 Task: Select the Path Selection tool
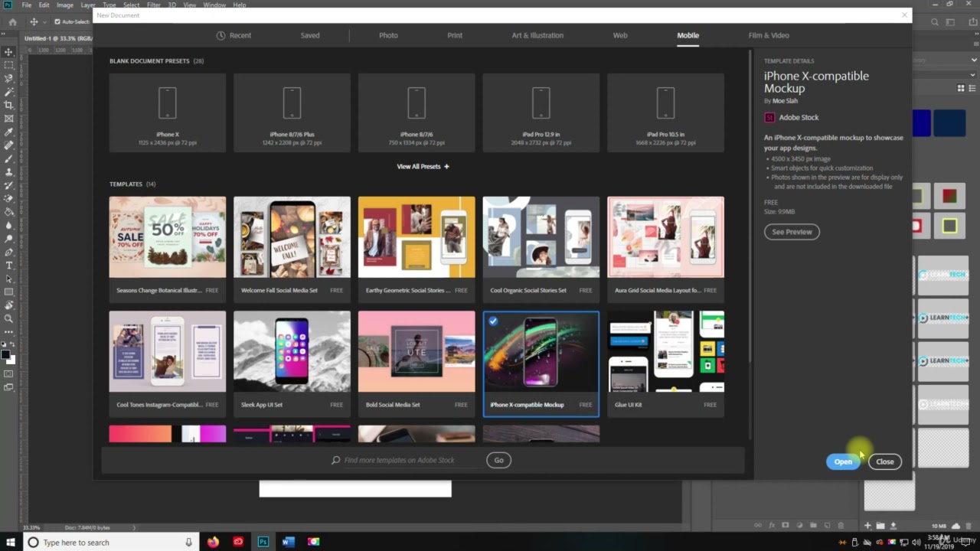click(9, 279)
